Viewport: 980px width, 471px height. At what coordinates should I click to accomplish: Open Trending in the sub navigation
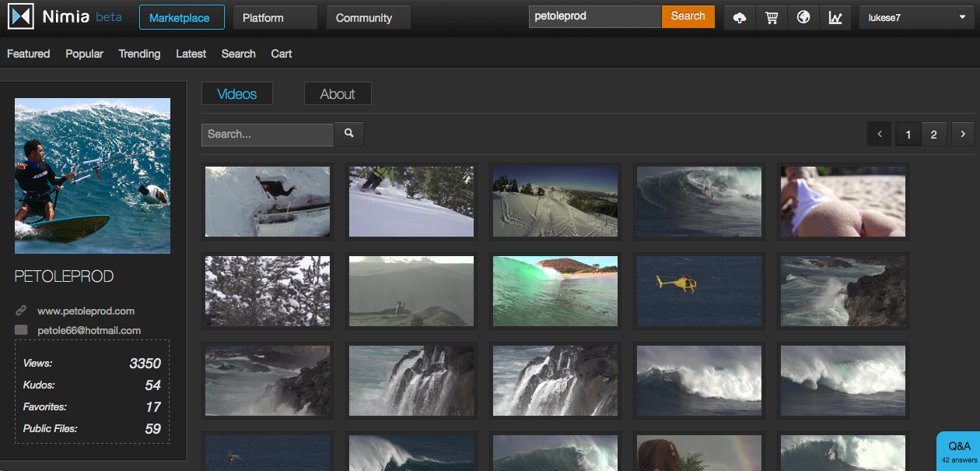pos(139,54)
